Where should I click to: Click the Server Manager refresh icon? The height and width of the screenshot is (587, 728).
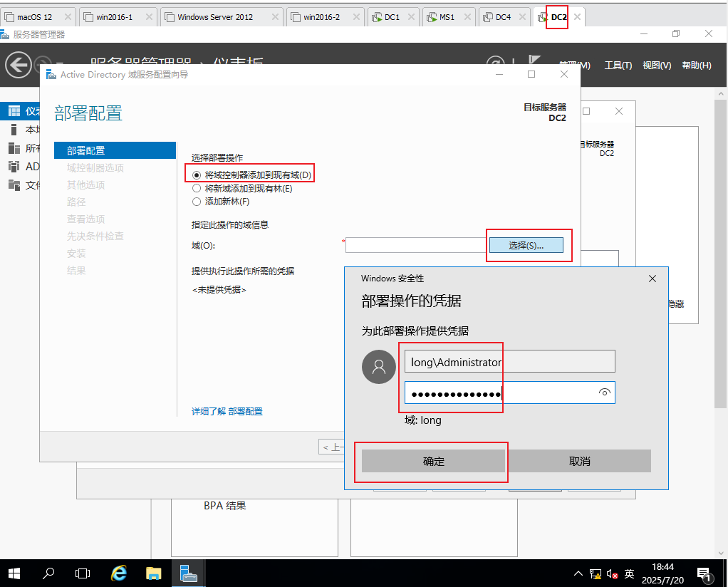pyautogui.click(x=495, y=61)
